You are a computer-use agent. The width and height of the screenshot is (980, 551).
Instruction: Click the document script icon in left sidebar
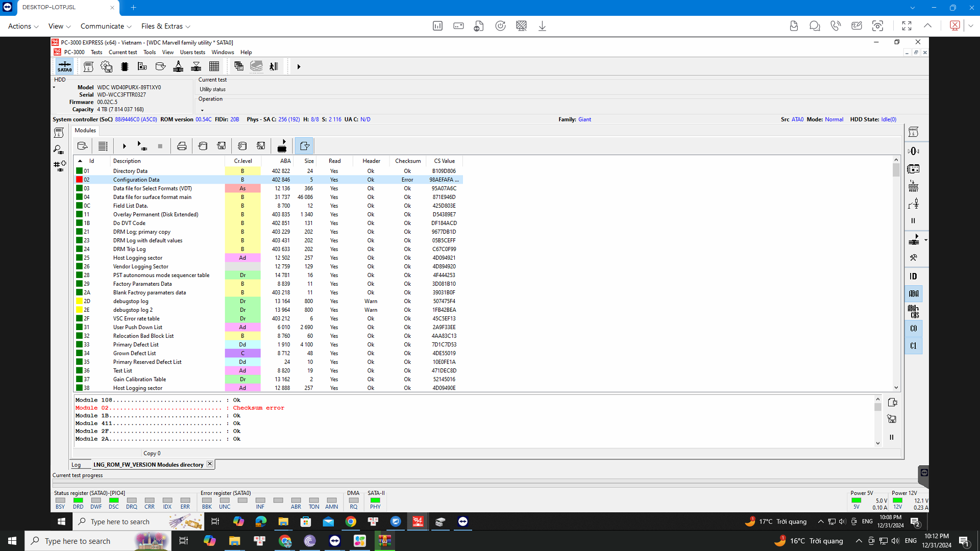tap(59, 133)
